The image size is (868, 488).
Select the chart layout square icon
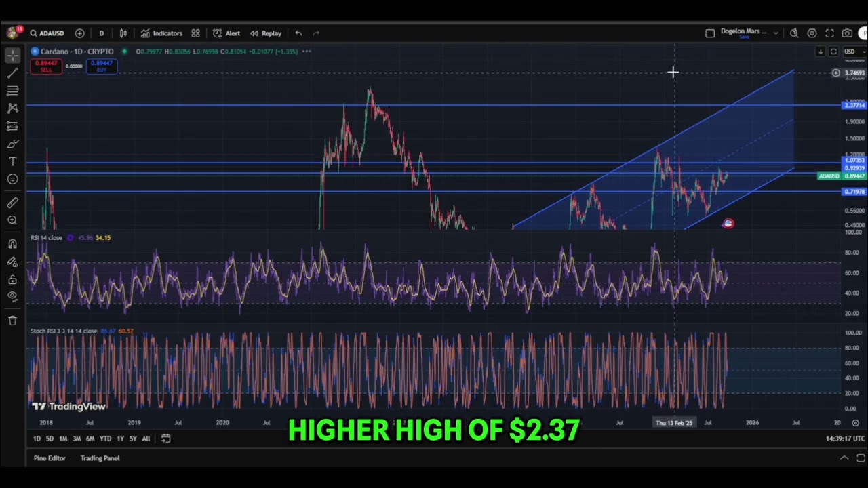point(710,33)
